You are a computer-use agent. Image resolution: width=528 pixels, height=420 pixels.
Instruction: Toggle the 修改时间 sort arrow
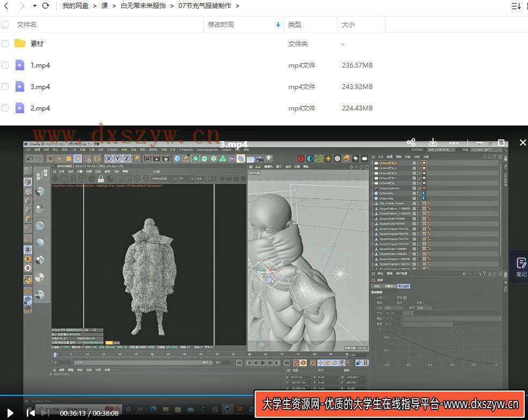278,24
